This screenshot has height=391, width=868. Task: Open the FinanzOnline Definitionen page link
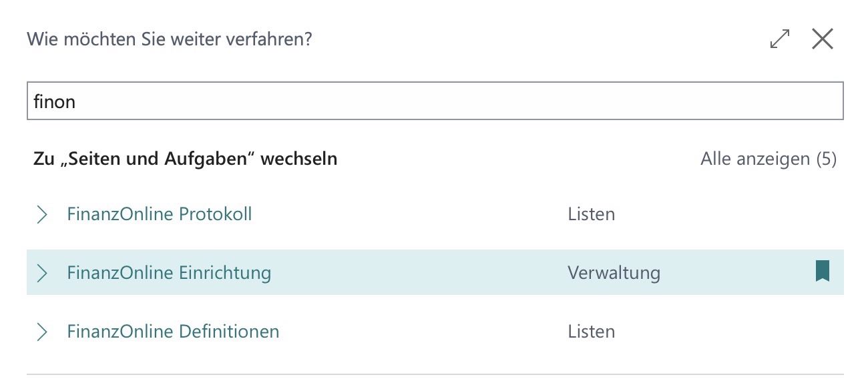[x=173, y=332]
